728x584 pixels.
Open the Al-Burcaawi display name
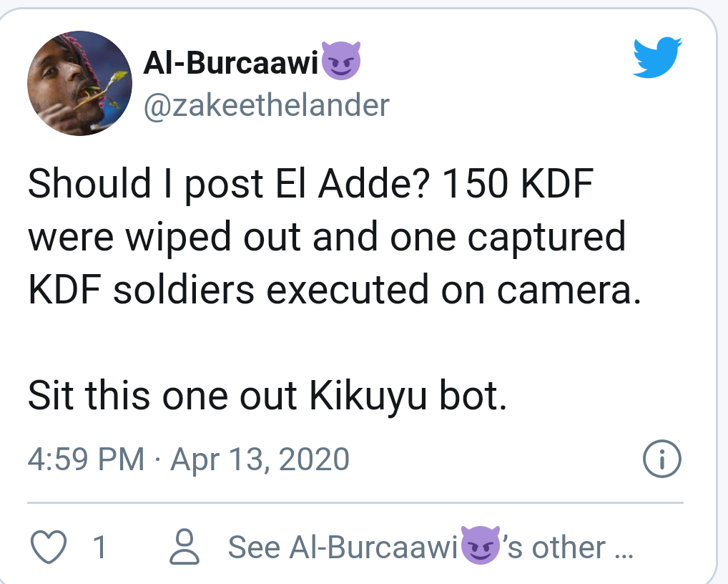click(x=230, y=64)
